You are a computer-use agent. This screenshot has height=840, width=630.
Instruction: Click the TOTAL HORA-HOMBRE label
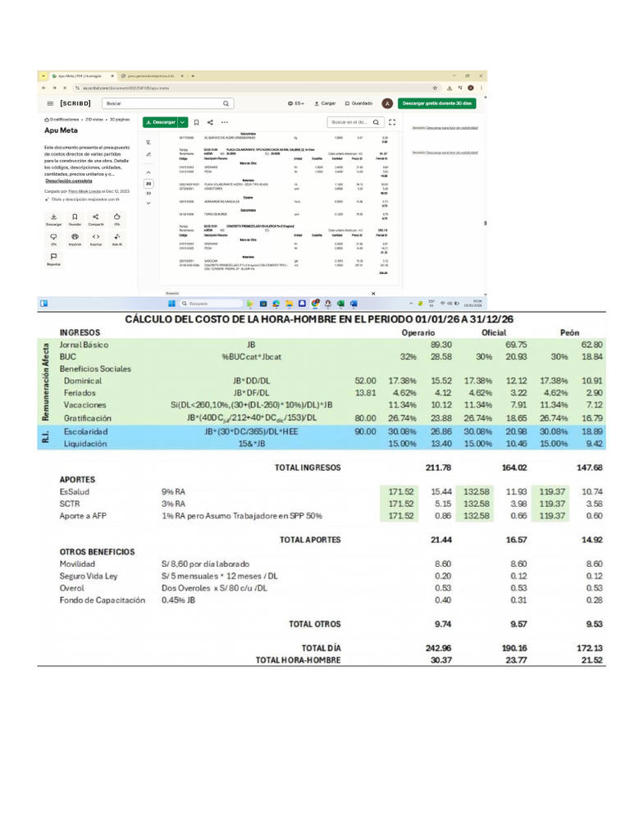pos(299,660)
